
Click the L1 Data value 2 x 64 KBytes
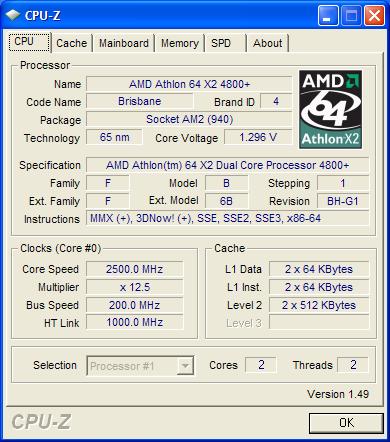(x=319, y=269)
